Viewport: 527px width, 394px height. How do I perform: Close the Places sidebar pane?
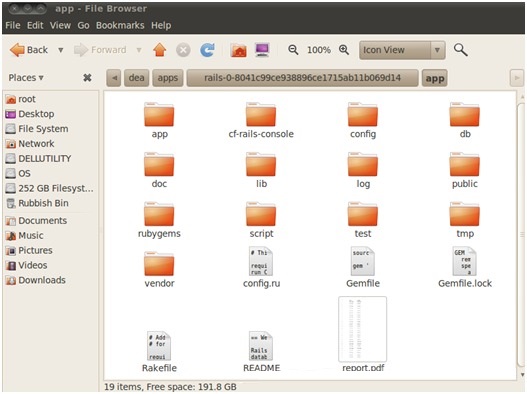click(87, 78)
